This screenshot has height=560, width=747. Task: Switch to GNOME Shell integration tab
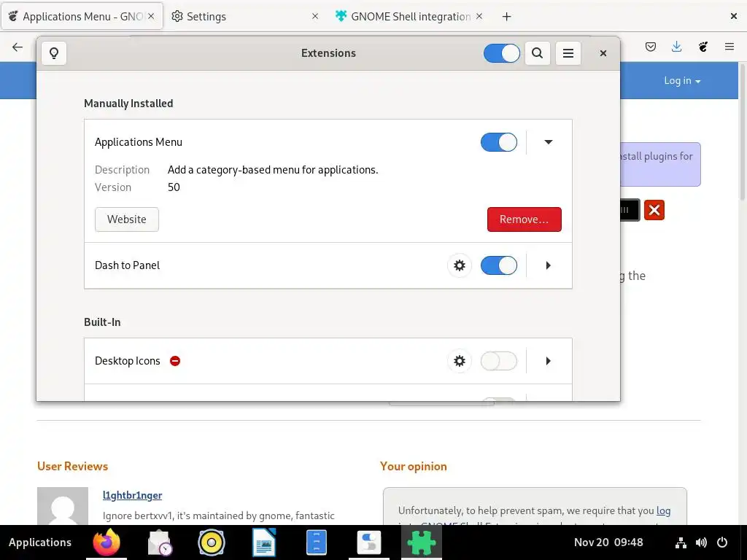[411, 16]
